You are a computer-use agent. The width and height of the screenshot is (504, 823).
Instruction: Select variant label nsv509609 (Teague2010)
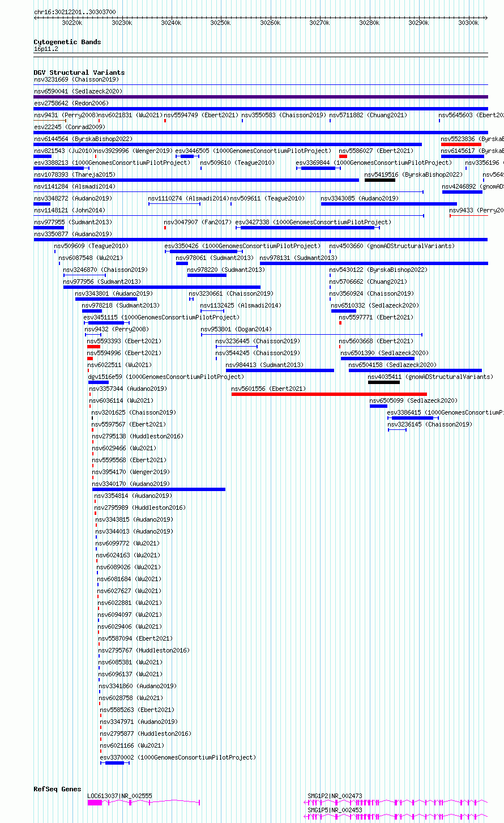(92, 246)
